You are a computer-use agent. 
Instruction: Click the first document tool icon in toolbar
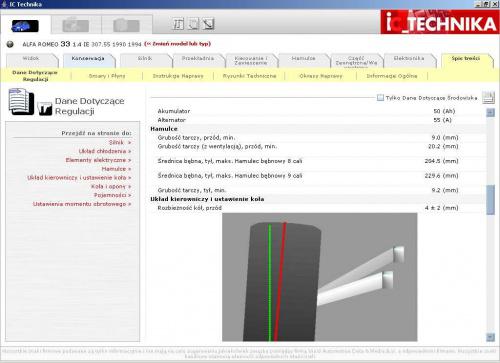178,24
